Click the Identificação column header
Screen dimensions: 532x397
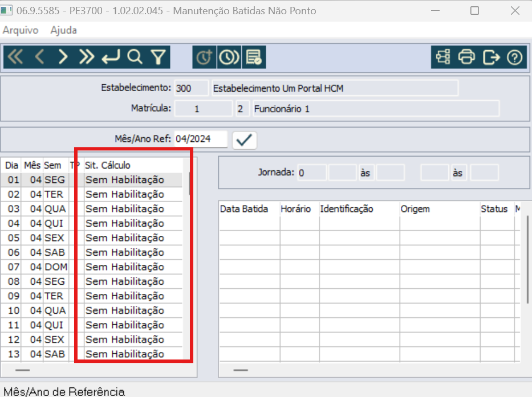tap(347, 209)
